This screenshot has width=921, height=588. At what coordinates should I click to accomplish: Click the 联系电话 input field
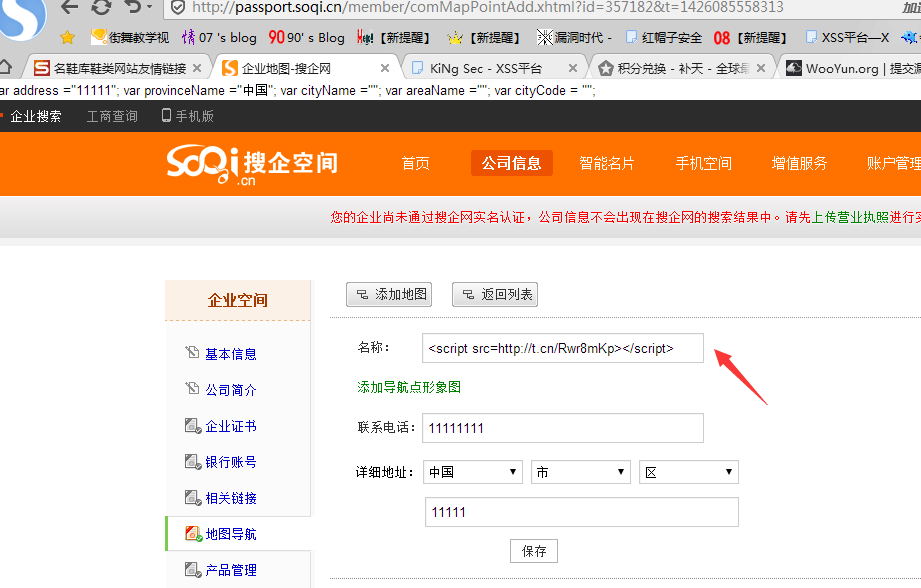[x=563, y=428]
